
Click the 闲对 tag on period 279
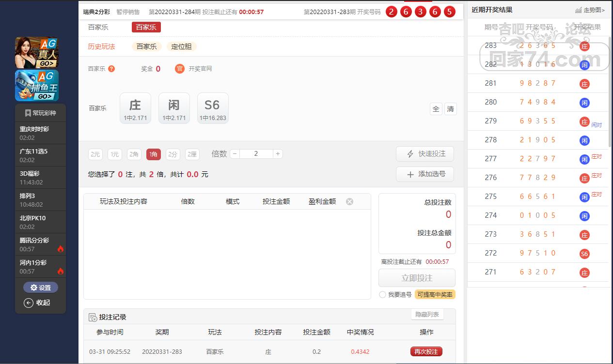tap(597, 125)
